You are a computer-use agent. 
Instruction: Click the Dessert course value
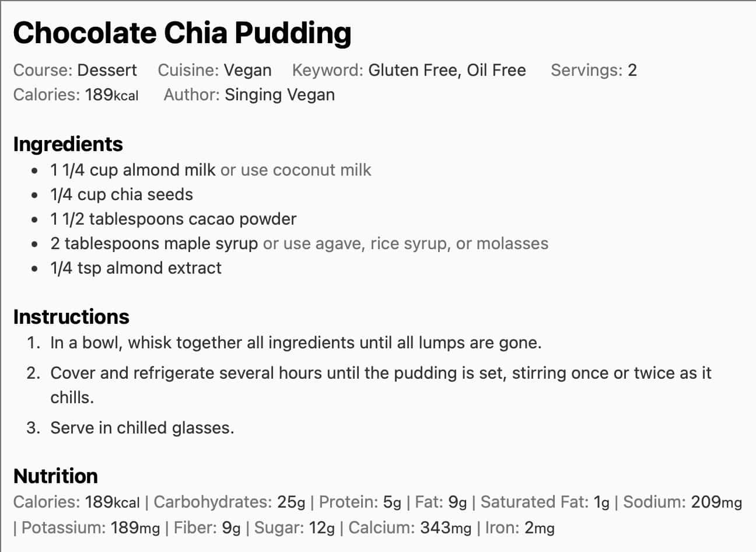pos(107,70)
